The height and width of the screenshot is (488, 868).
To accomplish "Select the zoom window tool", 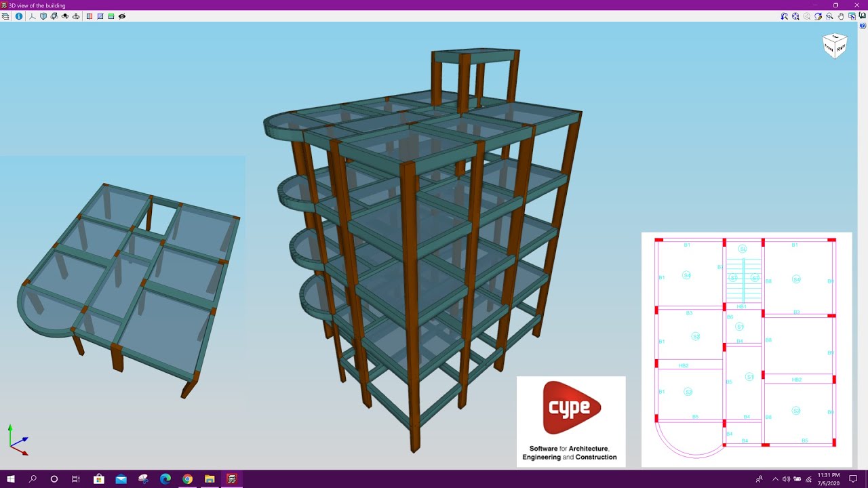I will 829,16.
